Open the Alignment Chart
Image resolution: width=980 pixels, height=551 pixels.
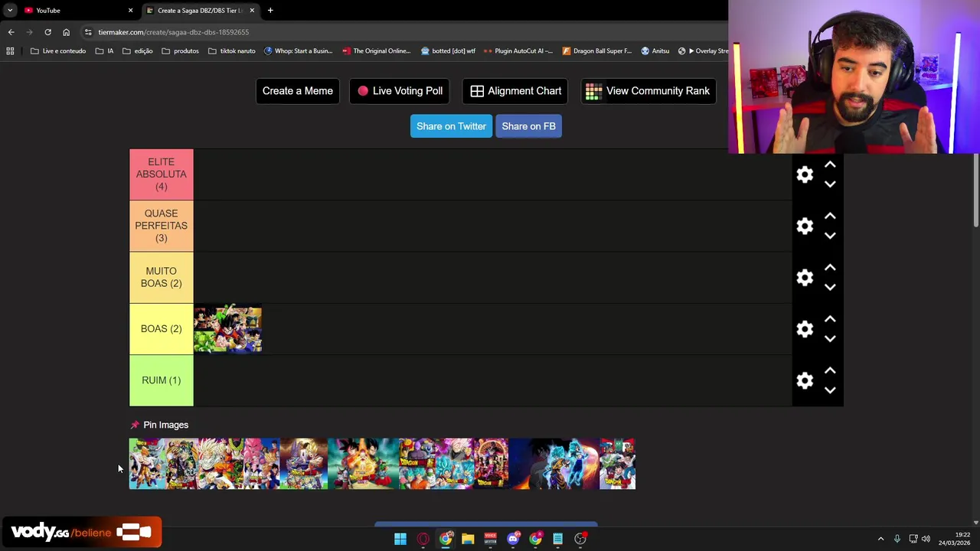(x=515, y=91)
